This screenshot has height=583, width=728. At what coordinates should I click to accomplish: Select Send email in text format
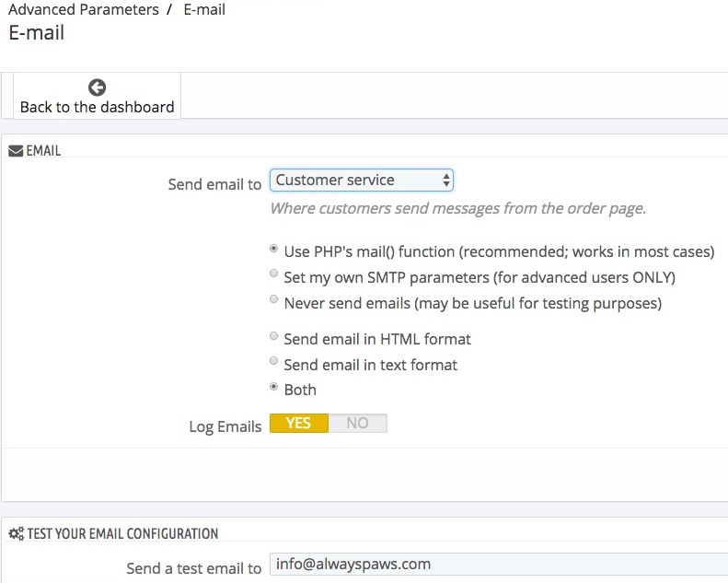coord(274,360)
